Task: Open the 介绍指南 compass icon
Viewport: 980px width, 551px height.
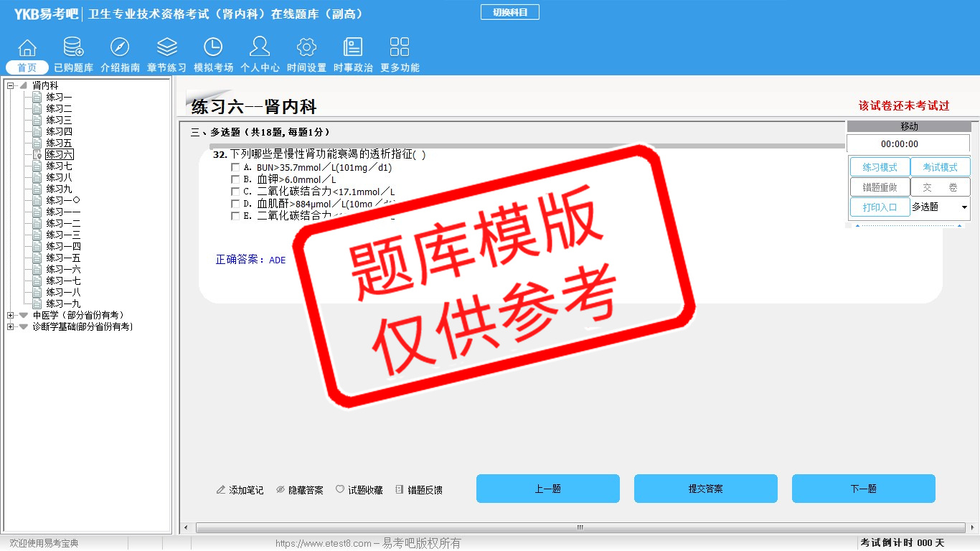Action: [x=120, y=48]
